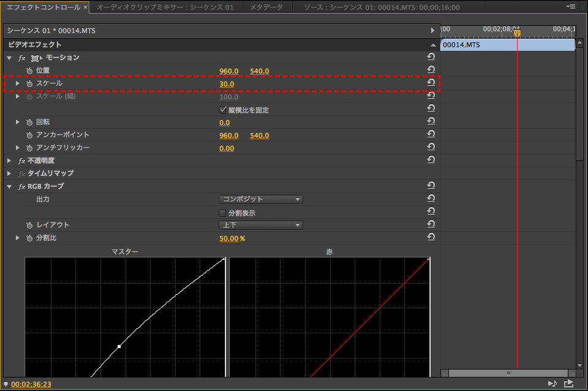Expand the 回転 parameter
Screen dimensions: 588x391
[17, 122]
